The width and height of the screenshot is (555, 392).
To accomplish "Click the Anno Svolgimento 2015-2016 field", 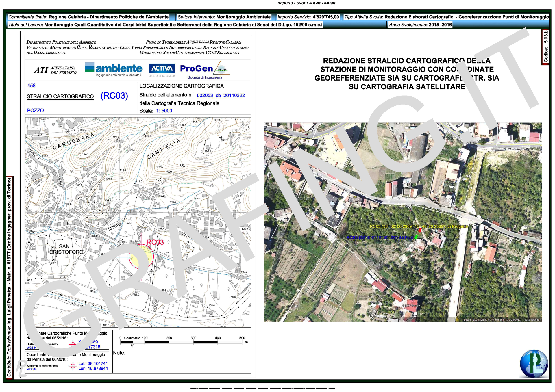I will click(x=420, y=25).
